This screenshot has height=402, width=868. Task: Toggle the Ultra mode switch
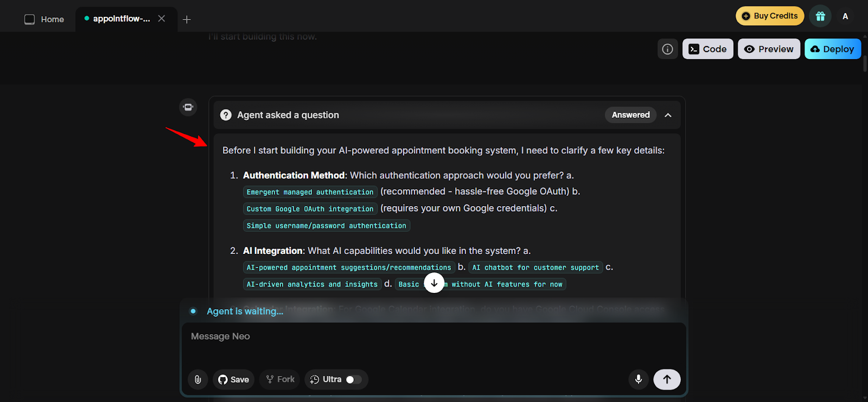coord(354,380)
